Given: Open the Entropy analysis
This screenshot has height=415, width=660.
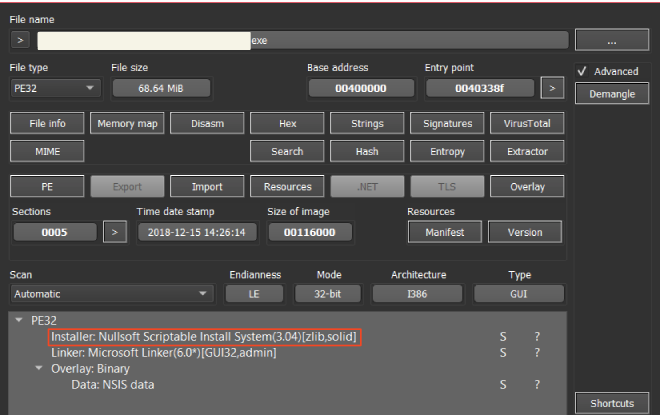Looking at the screenshot, I should pos(446,152).
